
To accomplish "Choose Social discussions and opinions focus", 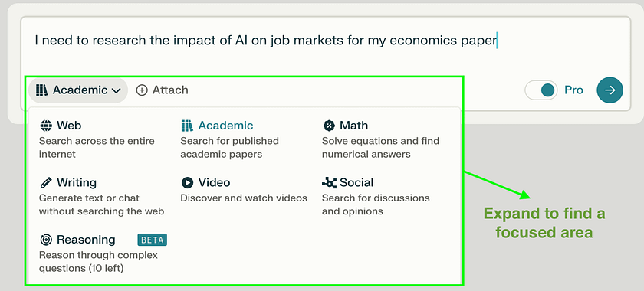I will tap(376, 197).
